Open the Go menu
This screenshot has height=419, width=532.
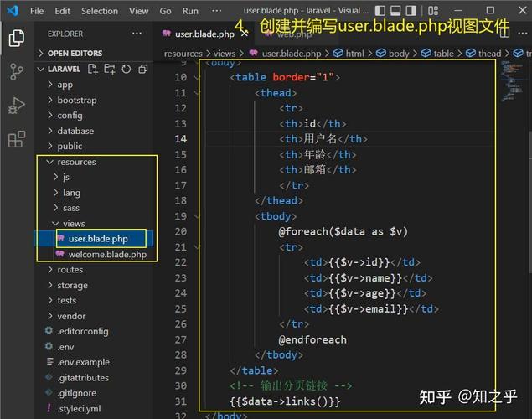pos(165,11)
